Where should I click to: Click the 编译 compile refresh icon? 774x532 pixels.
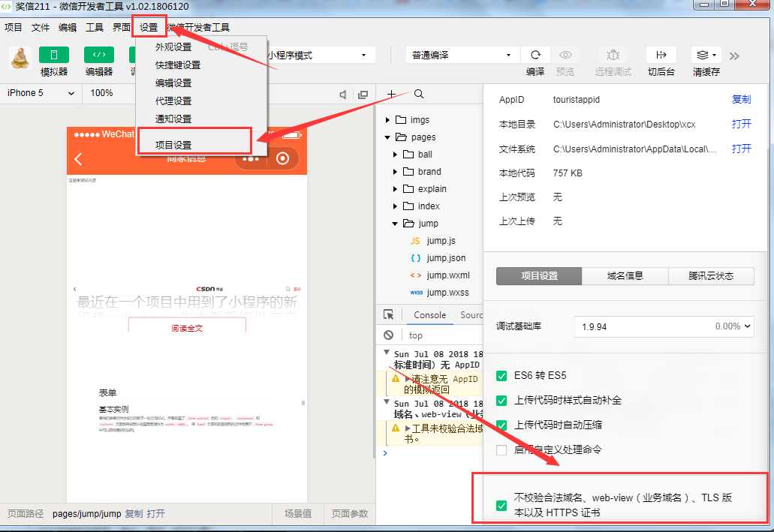click(x=535, y=56)
